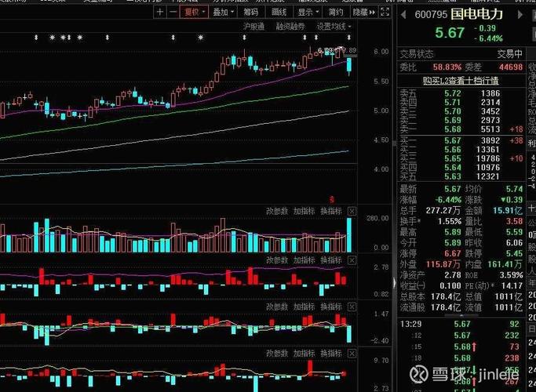Click 改参数 in the 2.78 indicator panel
536x392 pixels.
point(277,260)
